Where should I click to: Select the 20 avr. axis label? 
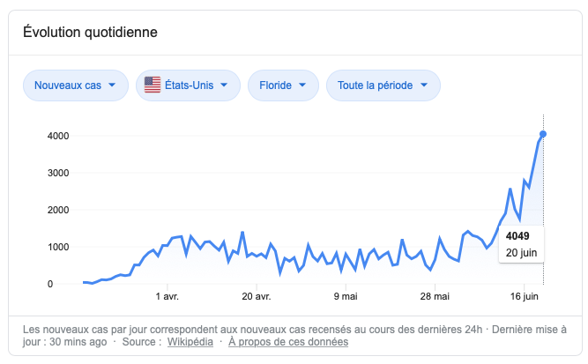click(x=256, y=297)
